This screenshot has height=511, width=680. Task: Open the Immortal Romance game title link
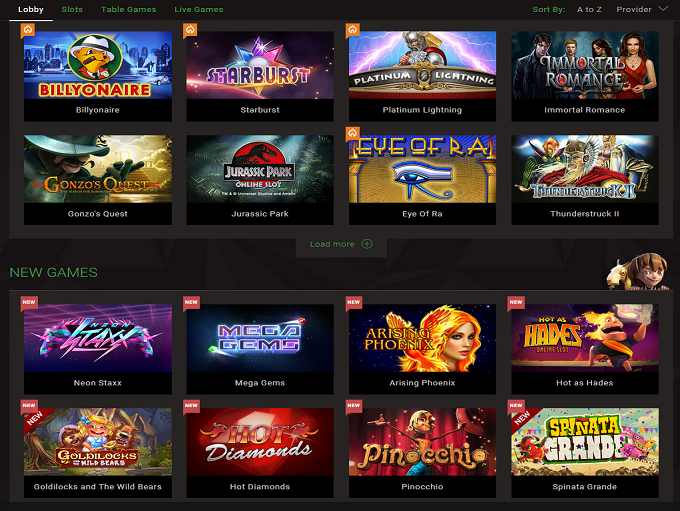(585, 110)
